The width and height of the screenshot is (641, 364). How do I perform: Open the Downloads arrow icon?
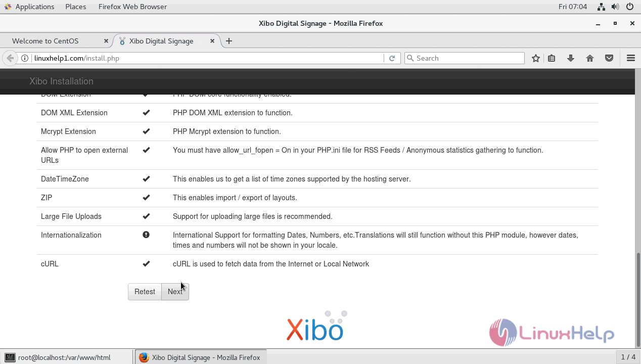click(571, 58)
